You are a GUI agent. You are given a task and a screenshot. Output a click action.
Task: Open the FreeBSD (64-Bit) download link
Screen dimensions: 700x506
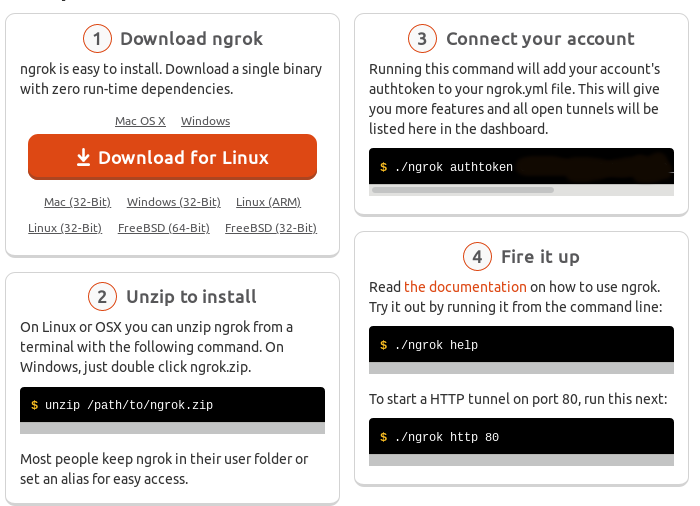[x=164, y=228]
